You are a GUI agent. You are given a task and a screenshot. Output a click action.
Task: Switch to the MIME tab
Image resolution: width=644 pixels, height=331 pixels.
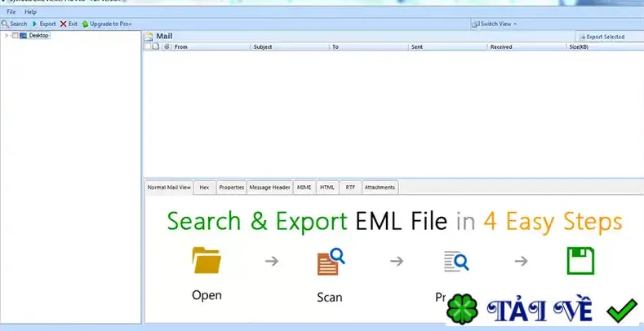click(x=304, y=188)
